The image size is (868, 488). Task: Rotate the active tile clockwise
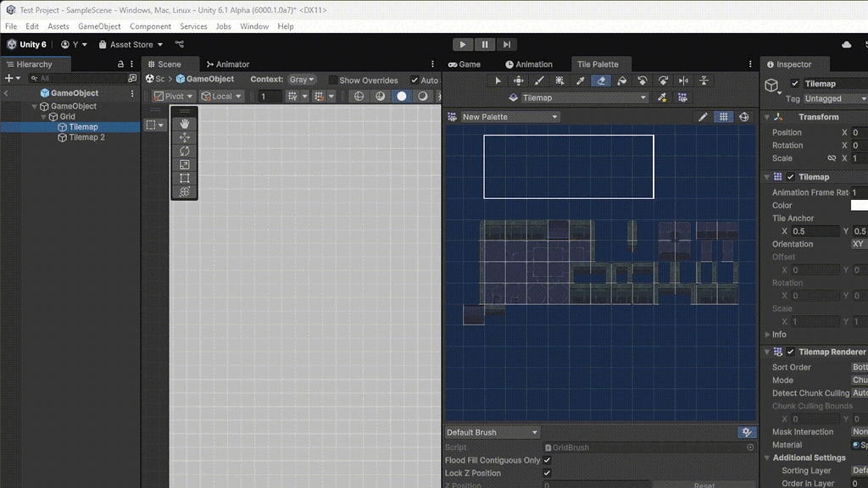pyautogui.click(x=665, y=80)
